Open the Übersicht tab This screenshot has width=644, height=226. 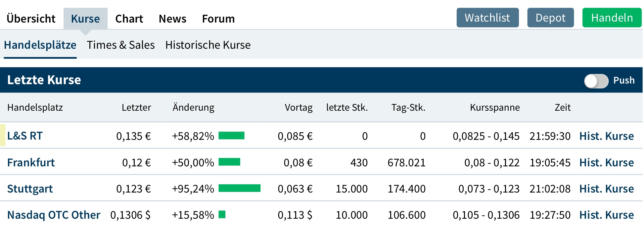click(31, 19)
